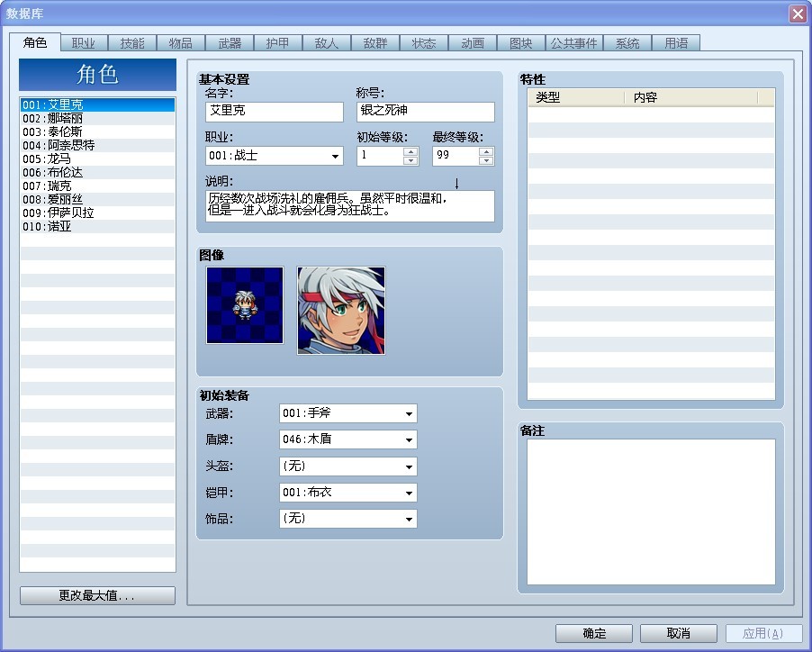The width and height of the screenshot is (812, 652).
Task: Open the 敌群 tab
Action: [x=375, y=43]
